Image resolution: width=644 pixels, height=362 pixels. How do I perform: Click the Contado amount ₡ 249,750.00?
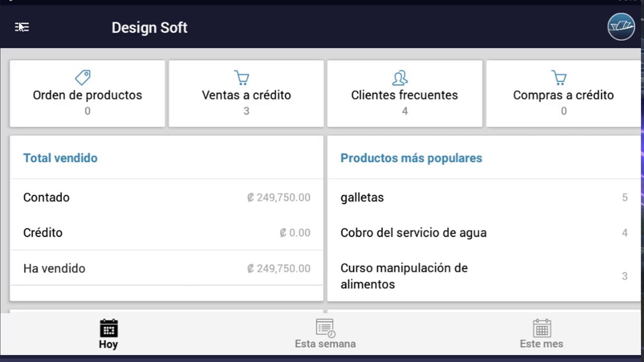(x=279, y=198)
